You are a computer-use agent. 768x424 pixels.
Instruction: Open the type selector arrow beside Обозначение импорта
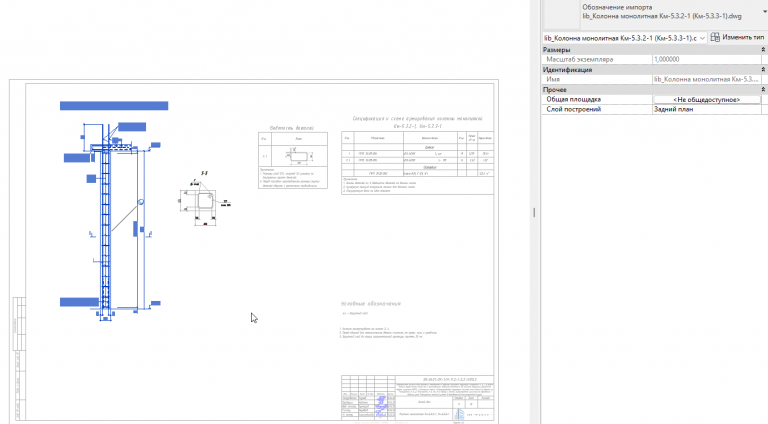click(x=765, y=12)
